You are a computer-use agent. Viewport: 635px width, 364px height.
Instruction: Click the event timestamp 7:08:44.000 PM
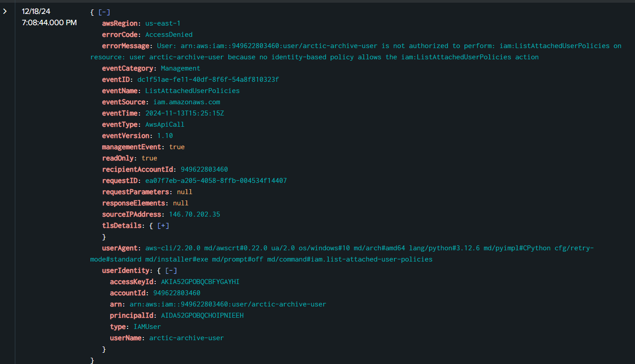coord(49,22)
